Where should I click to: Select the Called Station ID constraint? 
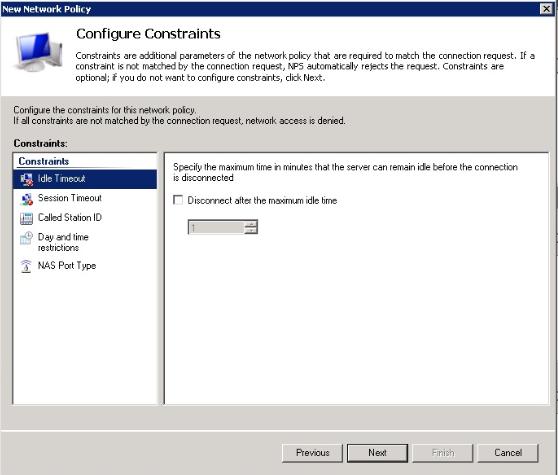pos(70,217)
